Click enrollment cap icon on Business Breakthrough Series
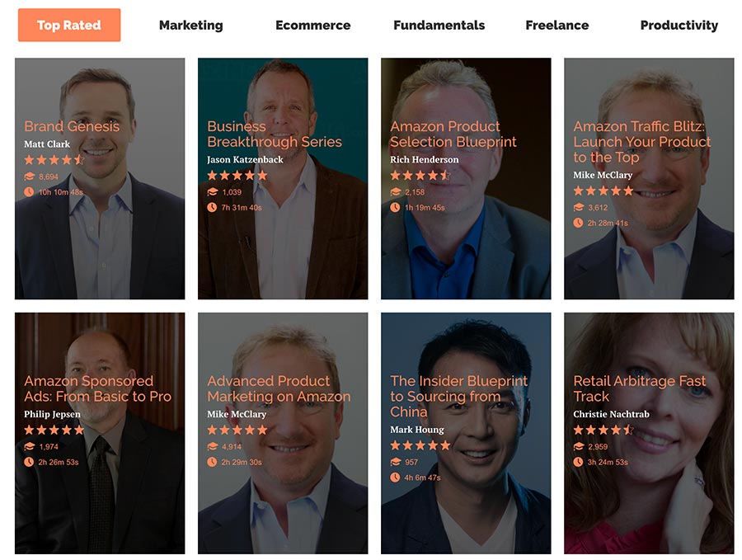742x560 pixels. (x=212, y=192)
